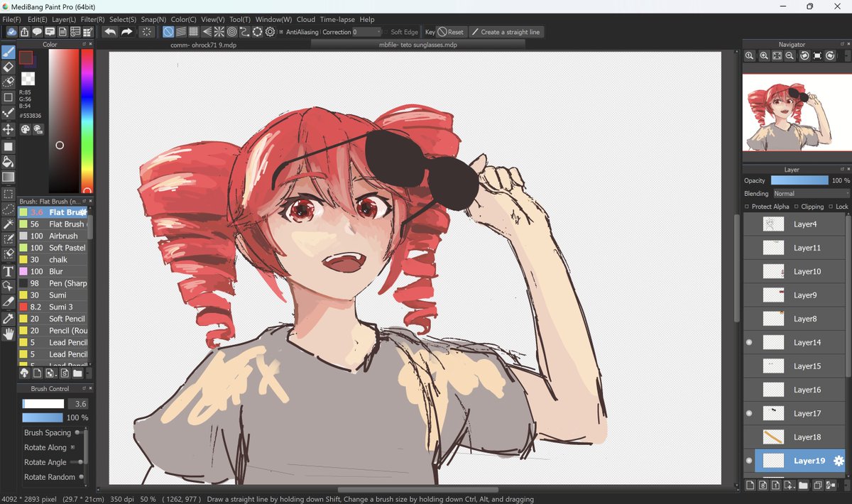The width and height of the screenshot is (852, 504).
Task: Select the Eraser tool
Action: pos(9,67)
